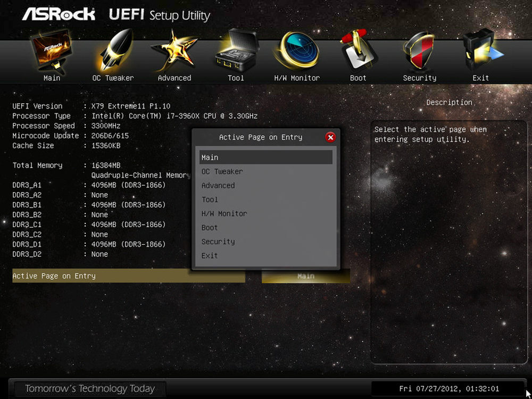The width and height of the screenshot is (532, 399).
Task: Click the Description panel heading
Action: 449,103
